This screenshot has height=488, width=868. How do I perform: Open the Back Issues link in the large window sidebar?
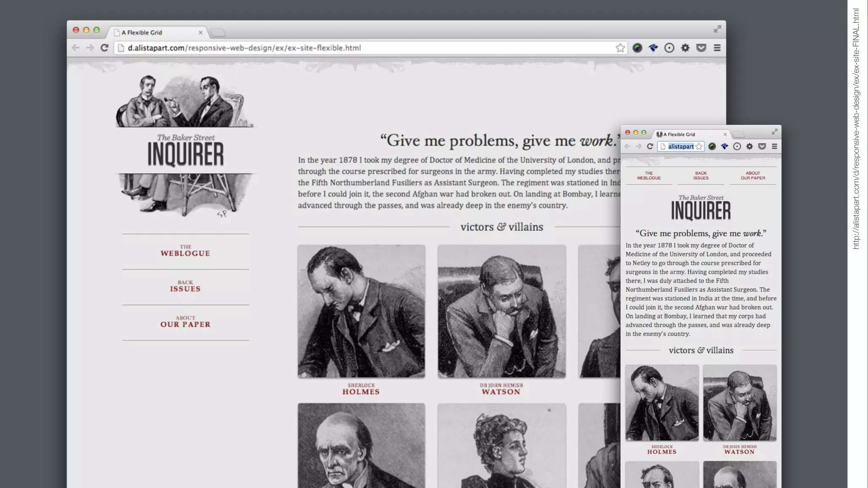[x=185, y=286]
